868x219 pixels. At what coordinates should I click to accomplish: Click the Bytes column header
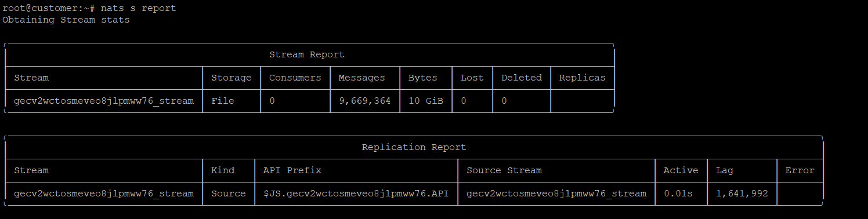423,78
